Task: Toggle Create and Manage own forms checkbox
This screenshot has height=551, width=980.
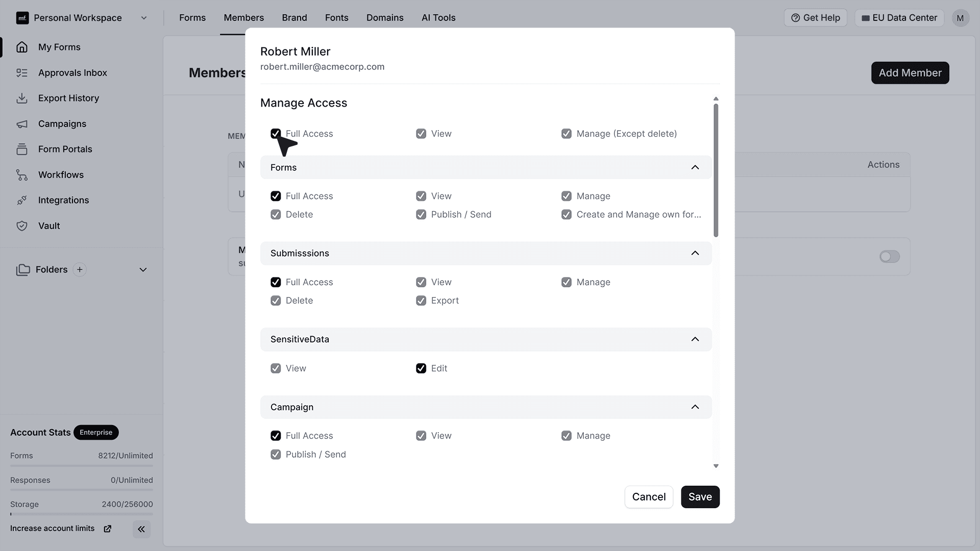Action: coord(567,214)
